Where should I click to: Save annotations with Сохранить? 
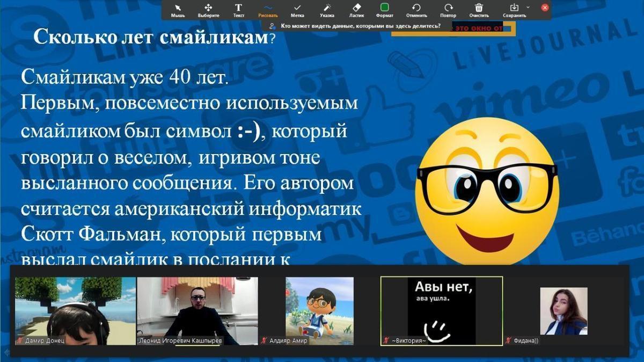pos(514,10)
